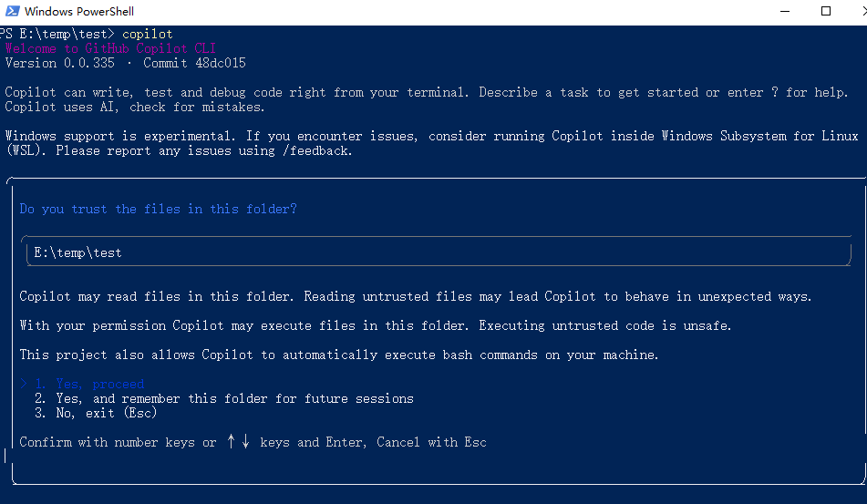Click the selection pointer beside option 1
This screenshot has height=504, width=867.
[x=24, y=384]
